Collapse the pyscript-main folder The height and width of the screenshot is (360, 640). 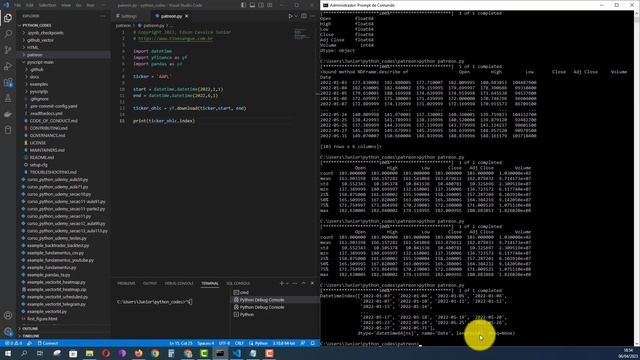(x=40, y=62)
